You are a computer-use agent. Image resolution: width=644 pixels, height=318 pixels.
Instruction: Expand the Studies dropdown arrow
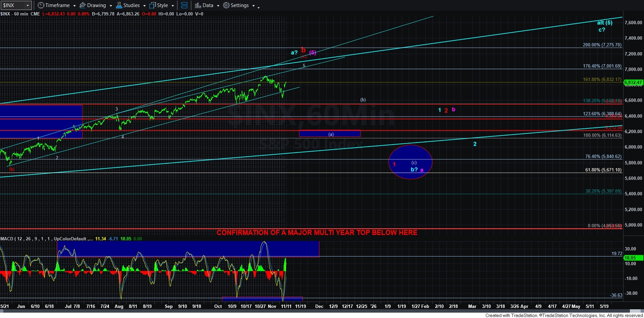pos(144,6)
